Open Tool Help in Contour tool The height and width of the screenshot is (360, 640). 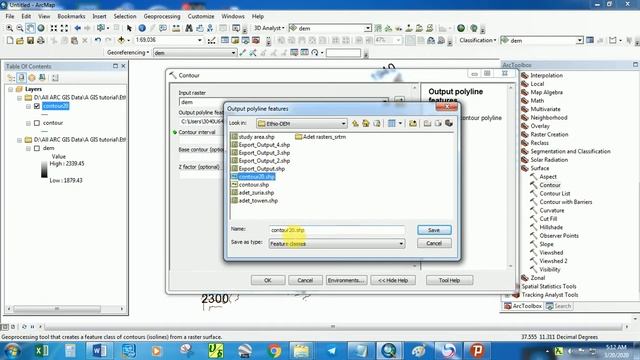[x=449, y=280]
